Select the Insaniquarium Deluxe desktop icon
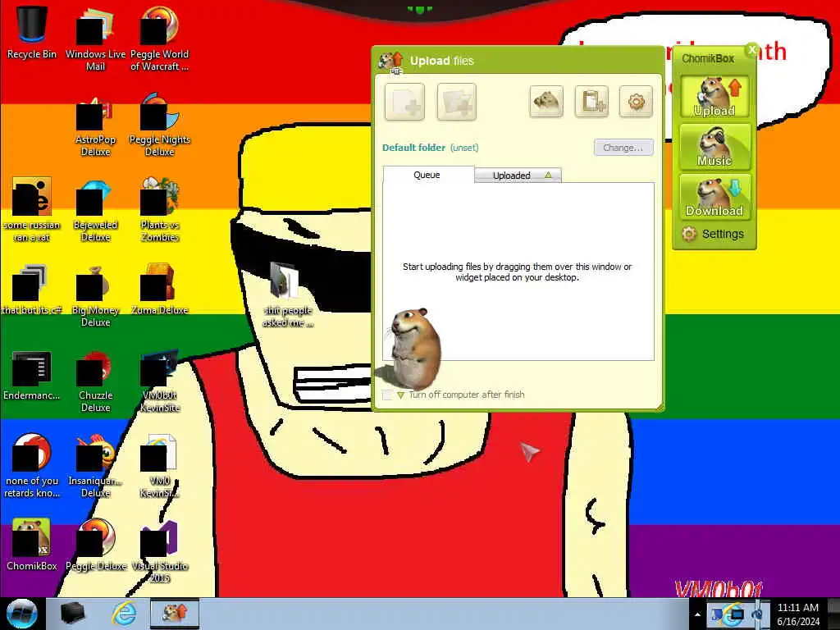The image size is (840, 630). [x=95, y=466]
